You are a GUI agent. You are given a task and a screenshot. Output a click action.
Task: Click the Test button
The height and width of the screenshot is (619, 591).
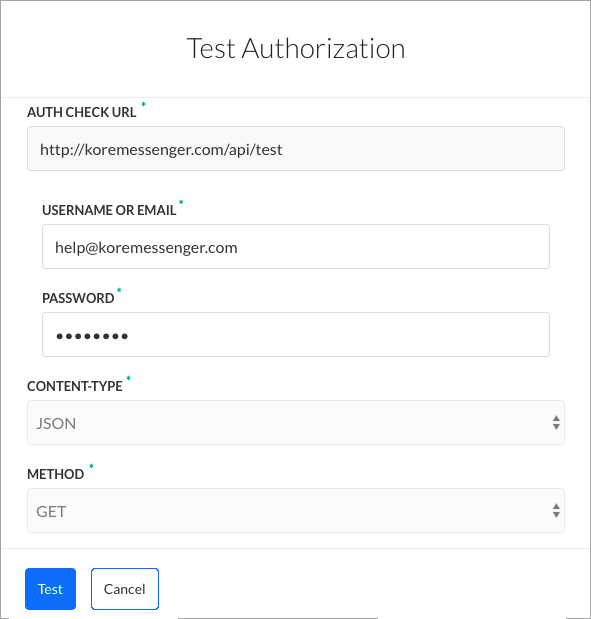coord(50,589)
